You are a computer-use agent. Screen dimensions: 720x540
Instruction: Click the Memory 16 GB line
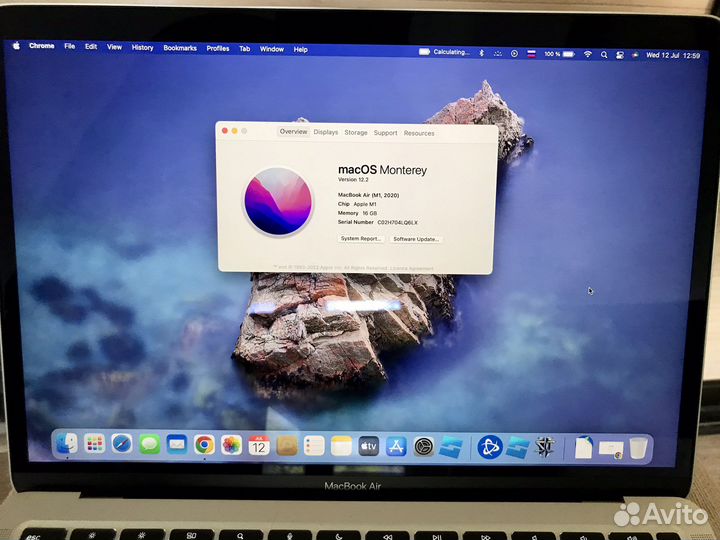point(357,213)
